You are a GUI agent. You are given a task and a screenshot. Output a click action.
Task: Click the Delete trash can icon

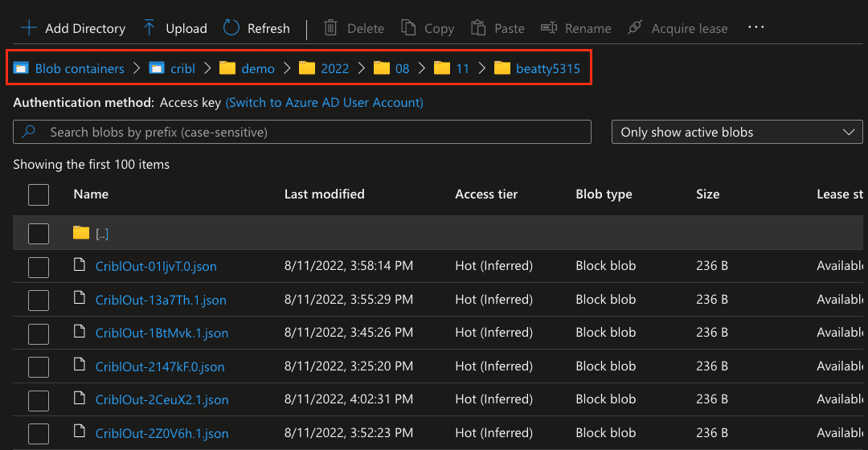pyautogui.click(x=330, y=28)
